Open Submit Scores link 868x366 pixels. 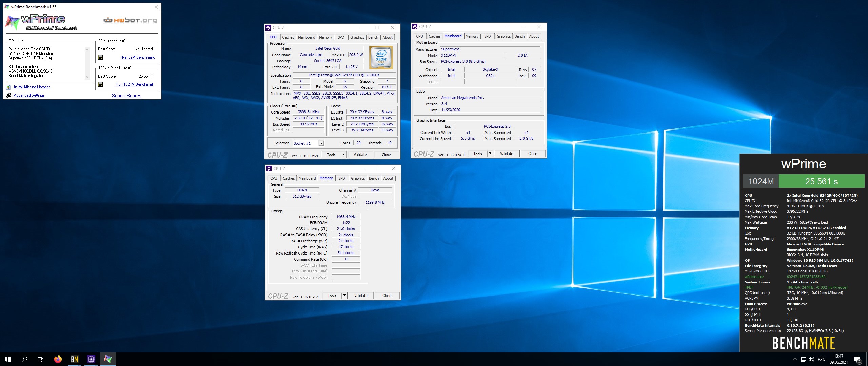(126, 96)
